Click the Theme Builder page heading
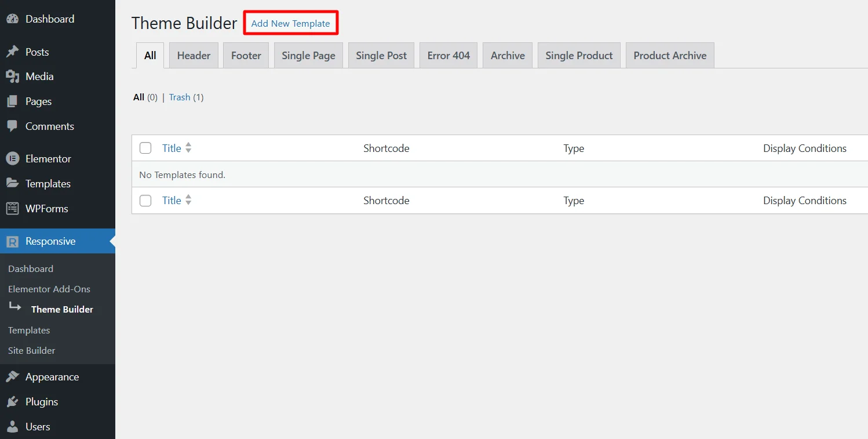The height and width of the screenshot is (439, 868). (x=184, y=23)
